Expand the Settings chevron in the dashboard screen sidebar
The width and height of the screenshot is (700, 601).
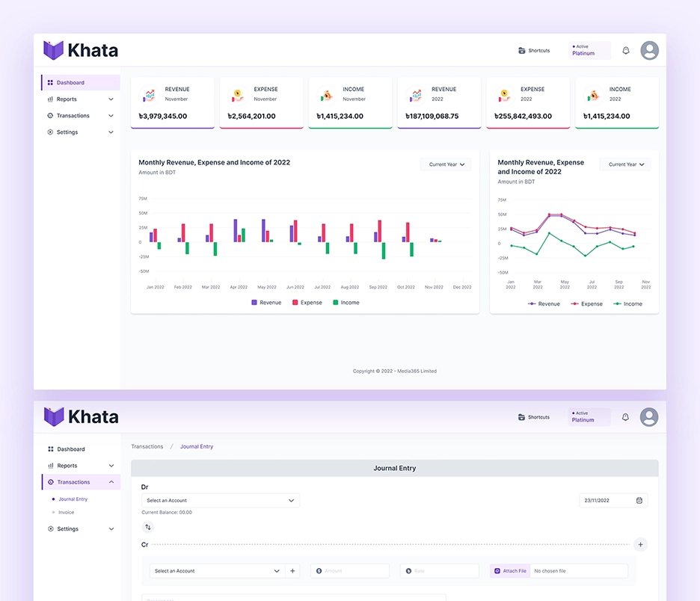[111, 132]
